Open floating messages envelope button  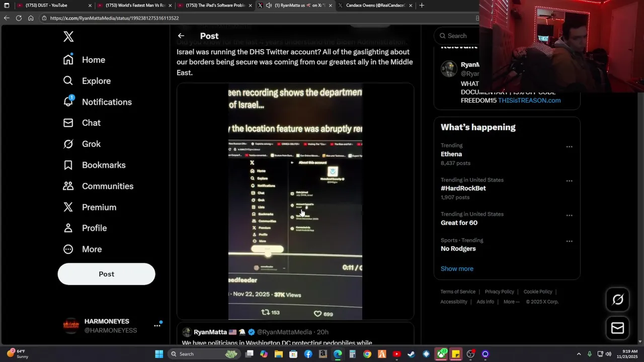[x=617, y=328]
